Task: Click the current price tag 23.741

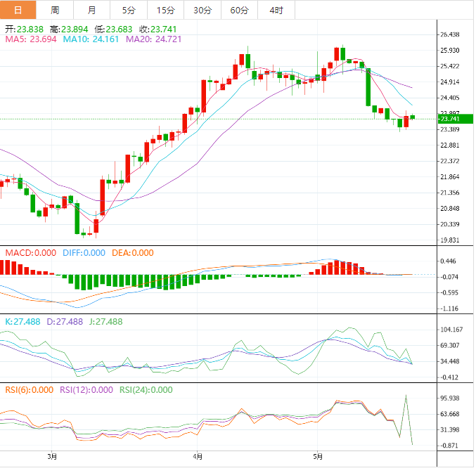Action: [456, 119]
